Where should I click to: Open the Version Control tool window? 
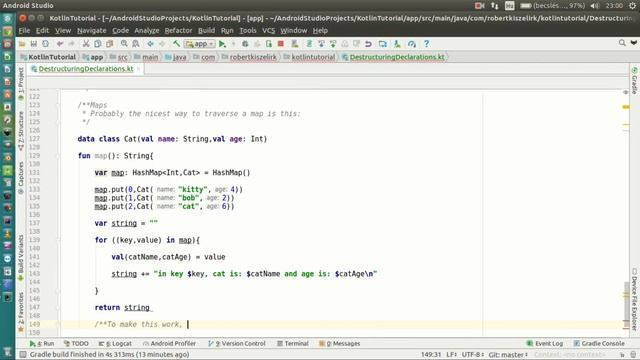[x=237, y=344]
